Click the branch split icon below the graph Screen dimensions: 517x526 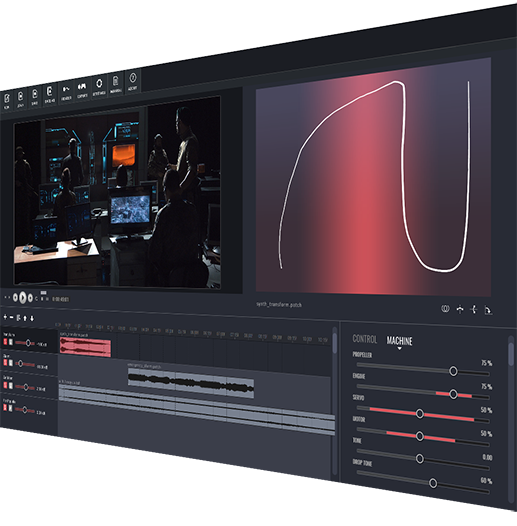(474, 309)
